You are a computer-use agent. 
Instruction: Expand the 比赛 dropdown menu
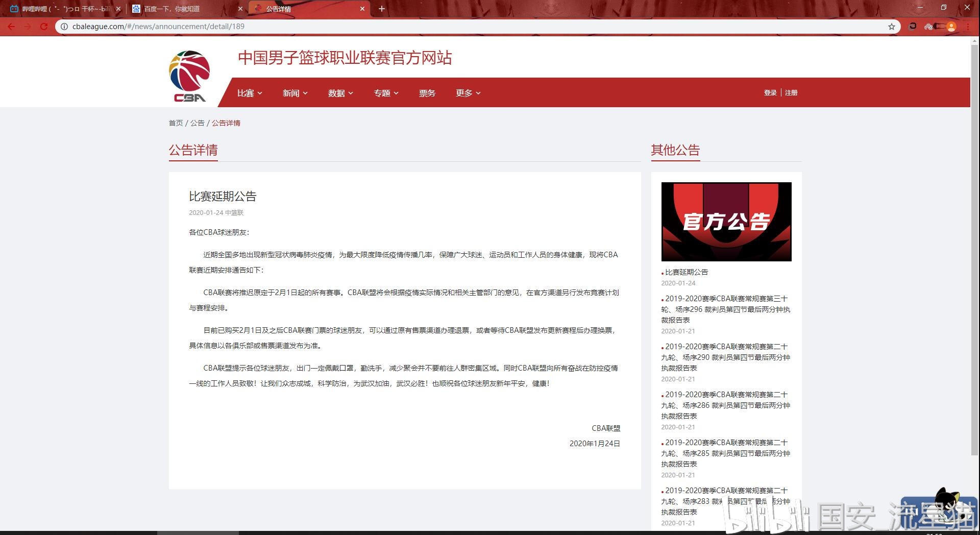coord(250,93)
